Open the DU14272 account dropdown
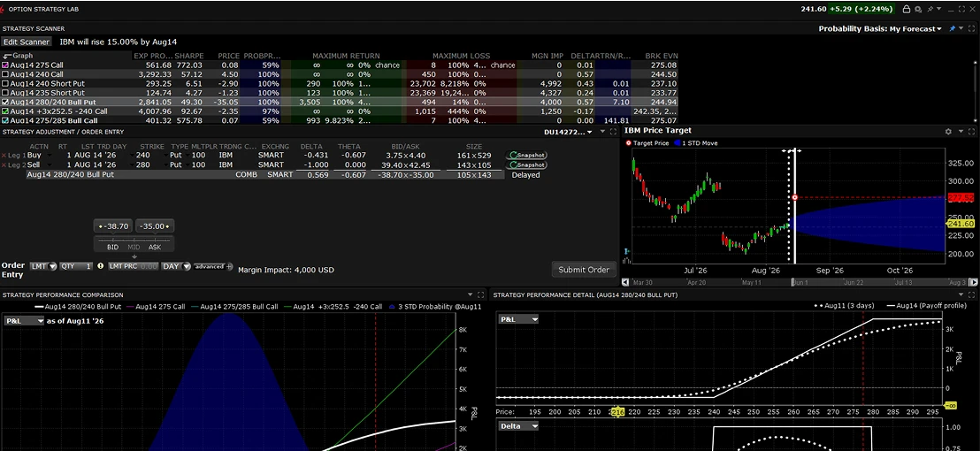 (569, 132)
